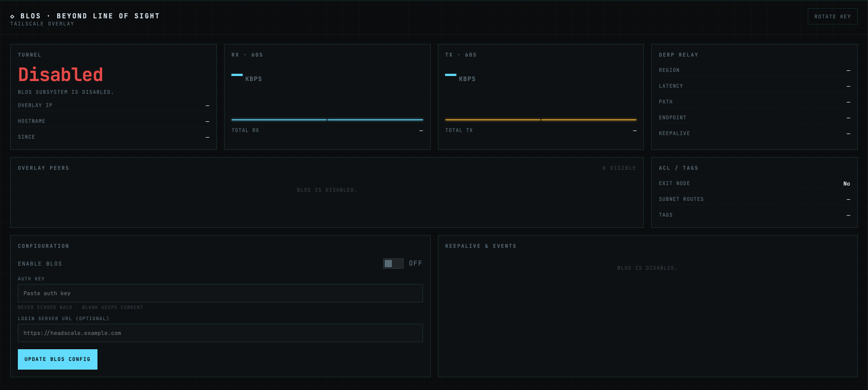Click the OFF state label

coord(415,264)
